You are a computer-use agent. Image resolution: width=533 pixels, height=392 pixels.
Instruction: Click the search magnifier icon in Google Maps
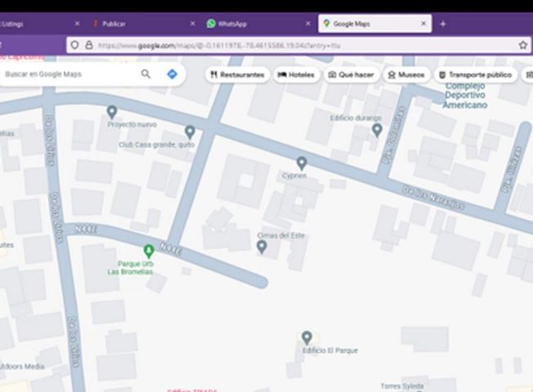[146, 73]
